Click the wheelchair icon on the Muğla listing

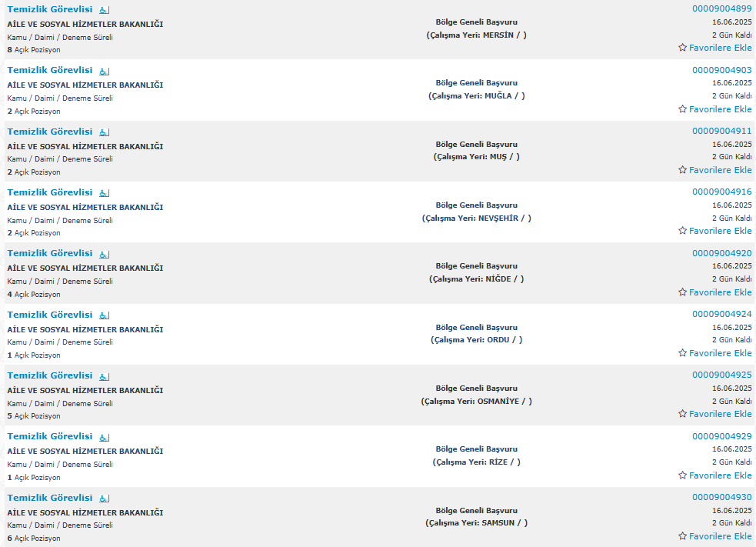click(104, 71)
